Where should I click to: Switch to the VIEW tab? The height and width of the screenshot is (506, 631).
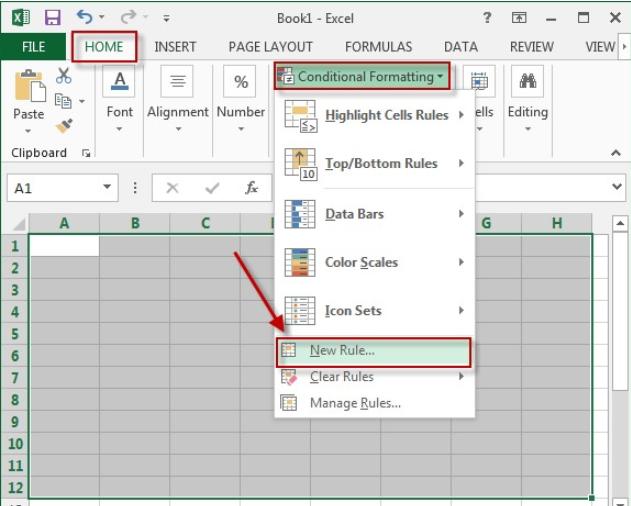600,47
